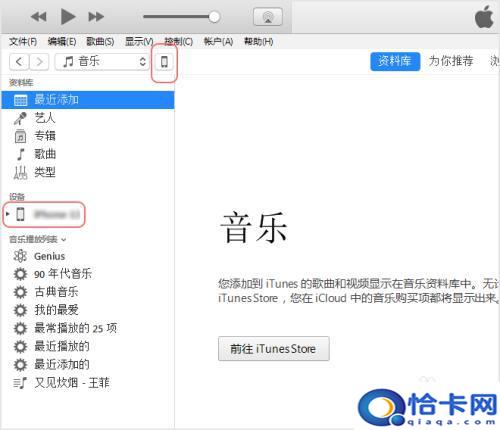Screen dimensions: 500x430
Task: Open the AirPlay output button
Action: (268, 17)
